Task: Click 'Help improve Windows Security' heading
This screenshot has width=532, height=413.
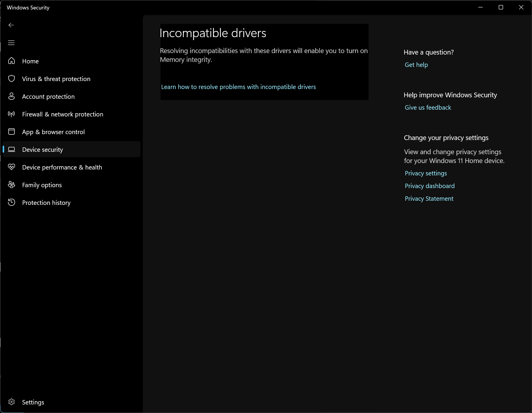Action: point(450,95)
